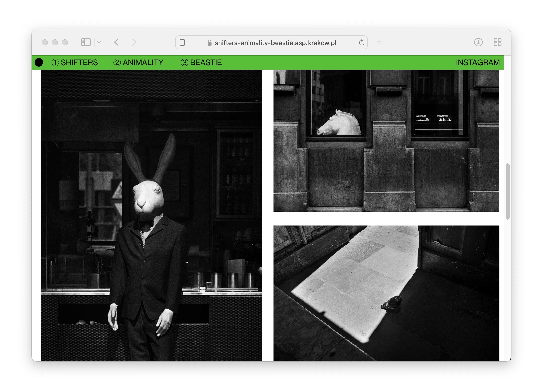
Task: Open the rabbit-headed mannequin photo
Action: click(x=151, y=215)
